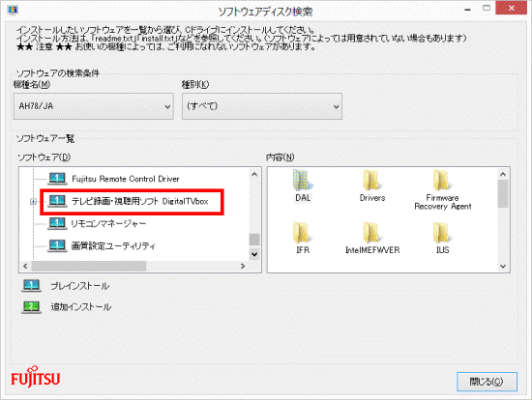Click the 画質設定ユーティリティ software icon
This screenshot has width=532, height=400.
[x=57, y=245]
